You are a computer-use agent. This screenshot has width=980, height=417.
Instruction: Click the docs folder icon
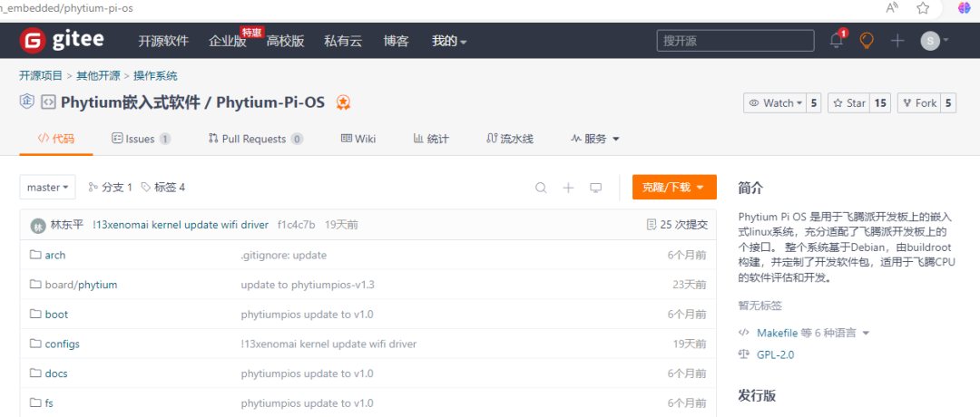click(x=35, y=373)
